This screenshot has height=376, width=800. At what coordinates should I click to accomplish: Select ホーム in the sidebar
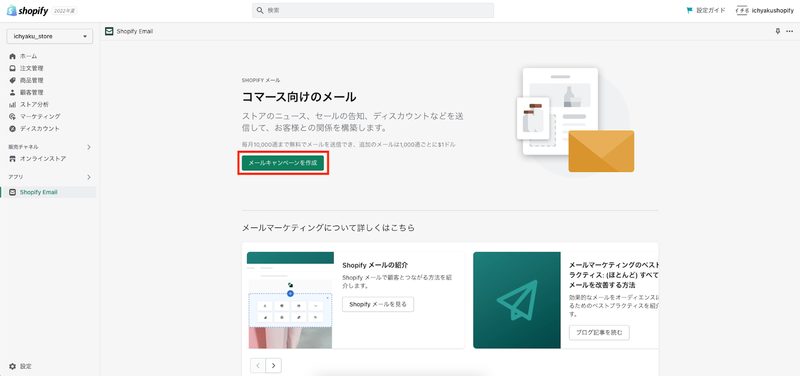point(29,56)
